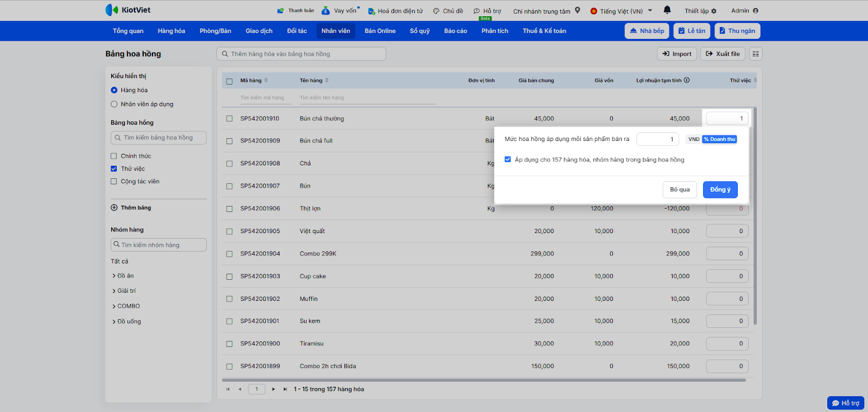Viewport: 868px width, 412px height.
Task: Click the Đồng ý button
Action: point(720,189)
